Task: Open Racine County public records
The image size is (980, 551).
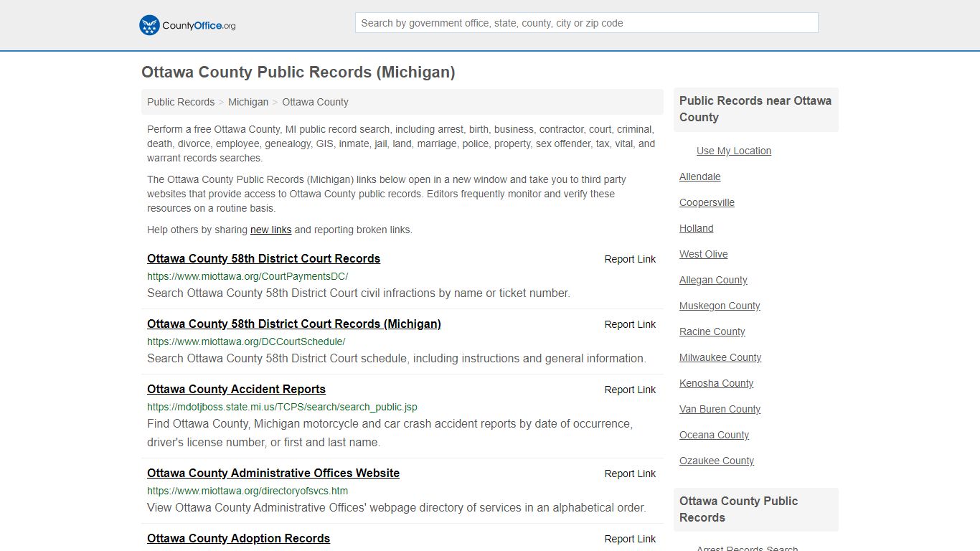Action: point(712,331)
